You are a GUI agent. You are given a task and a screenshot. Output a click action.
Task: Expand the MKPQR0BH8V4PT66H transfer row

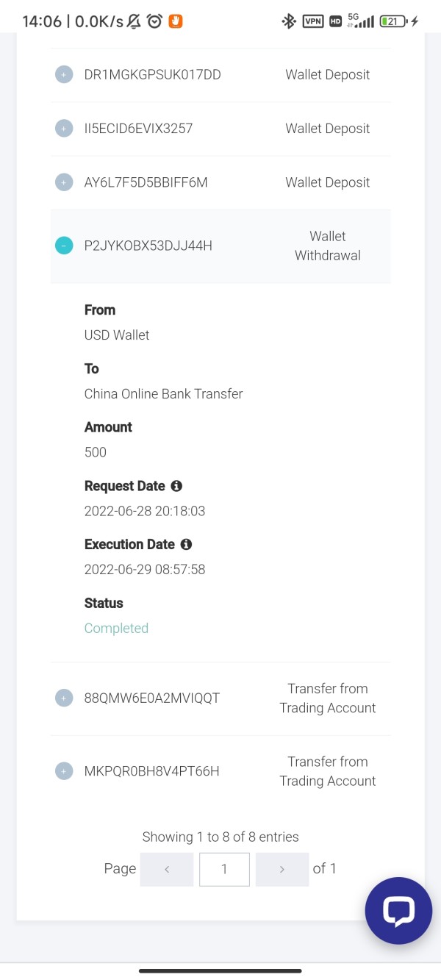click(64, 771)
